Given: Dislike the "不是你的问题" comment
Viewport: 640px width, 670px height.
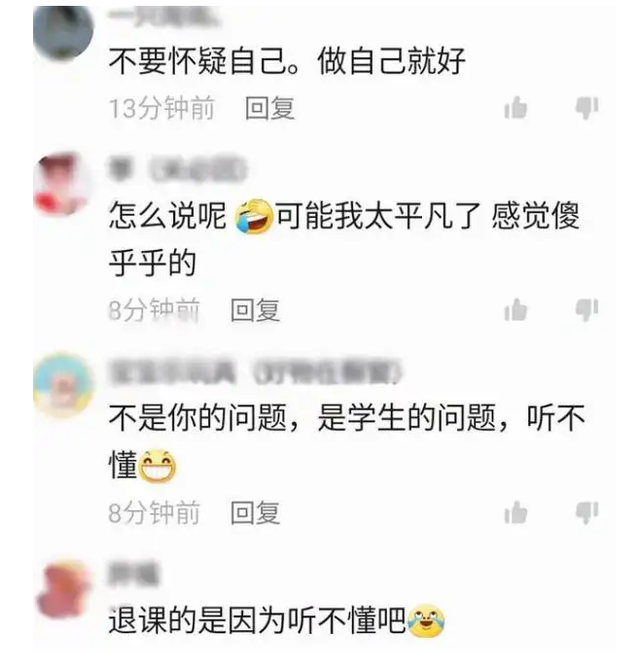Looking at the screenshot, I should pos(587,512).
